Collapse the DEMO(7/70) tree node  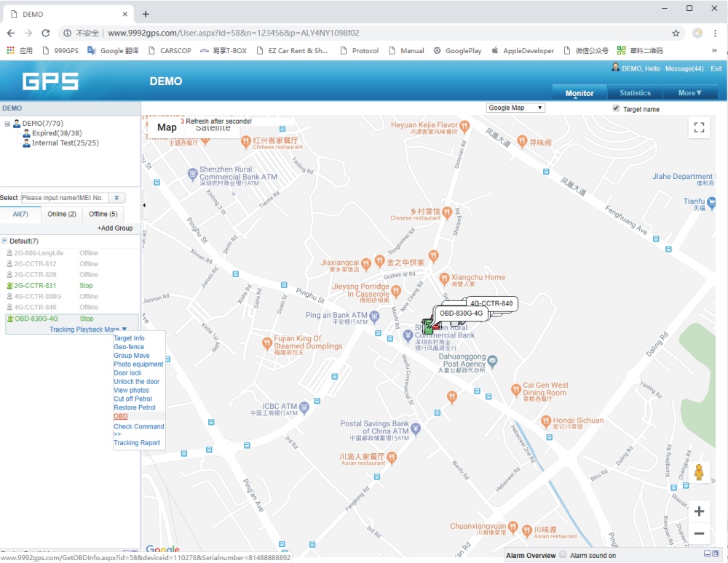tap(7, 124)
